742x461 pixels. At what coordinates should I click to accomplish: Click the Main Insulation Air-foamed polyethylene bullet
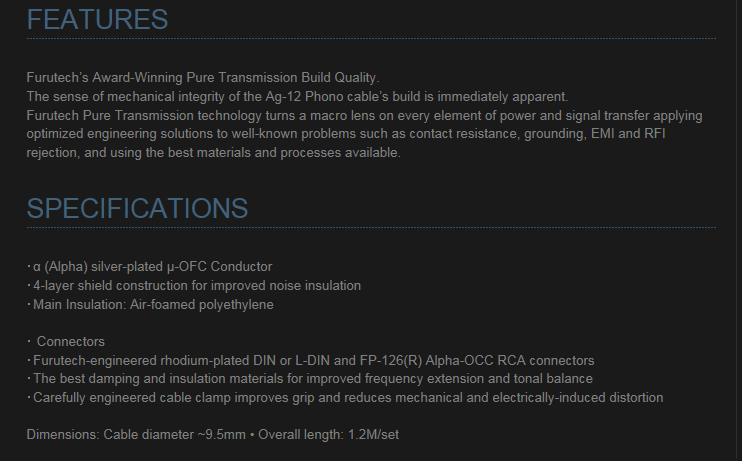150,305
